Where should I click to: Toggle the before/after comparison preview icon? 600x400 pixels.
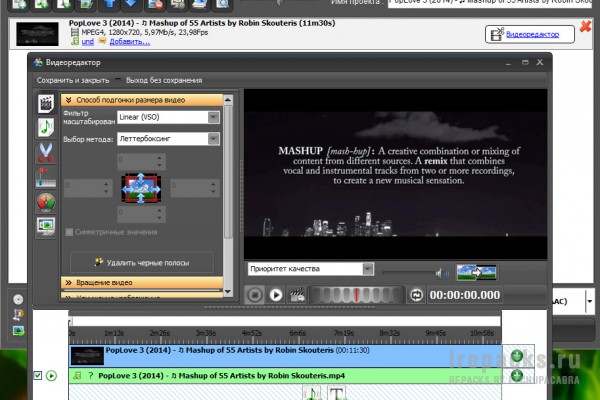[x=476, y=273]
